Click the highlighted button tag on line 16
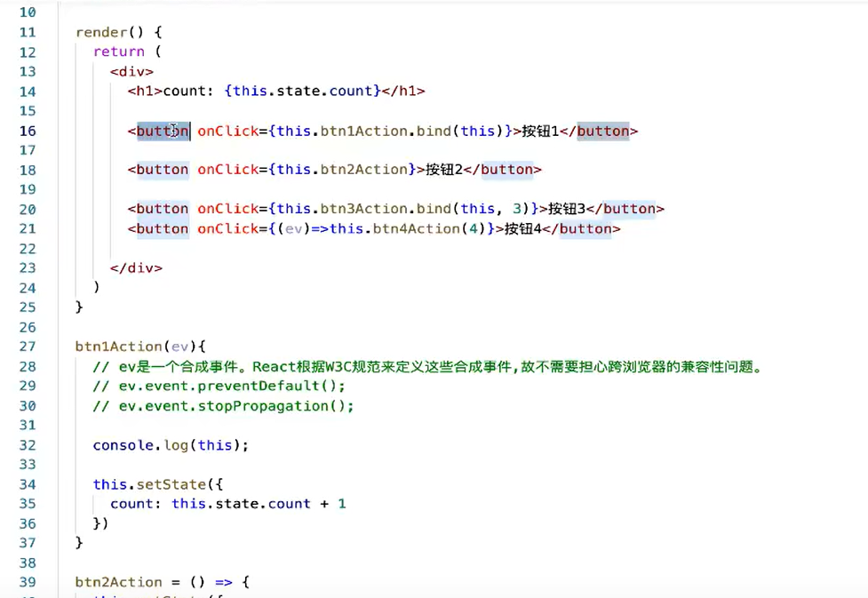The height and width of the screenshot is (598, 868). 163,131
